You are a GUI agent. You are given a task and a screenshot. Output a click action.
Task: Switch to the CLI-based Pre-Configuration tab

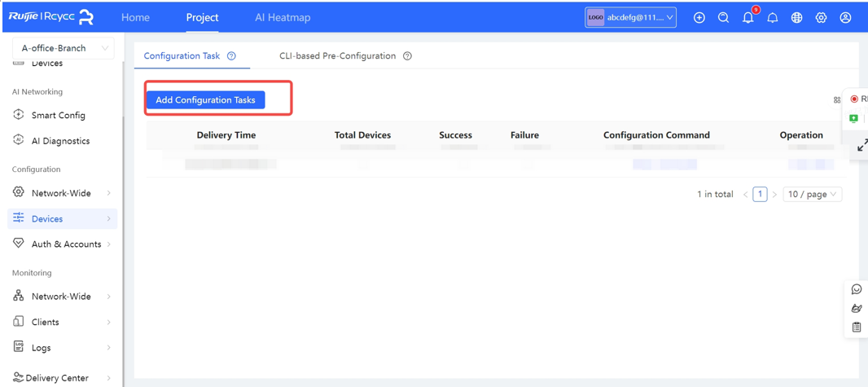point(337,56)
